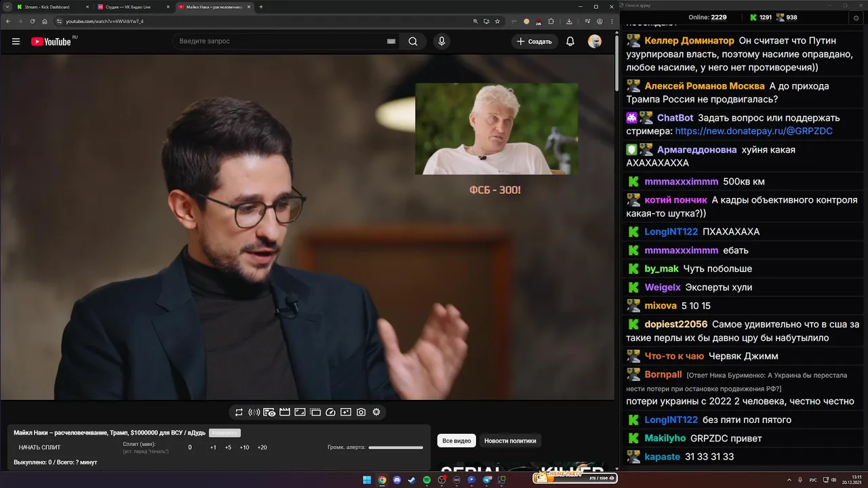Click the 'Копировать' button next to title

coord(224,432)
